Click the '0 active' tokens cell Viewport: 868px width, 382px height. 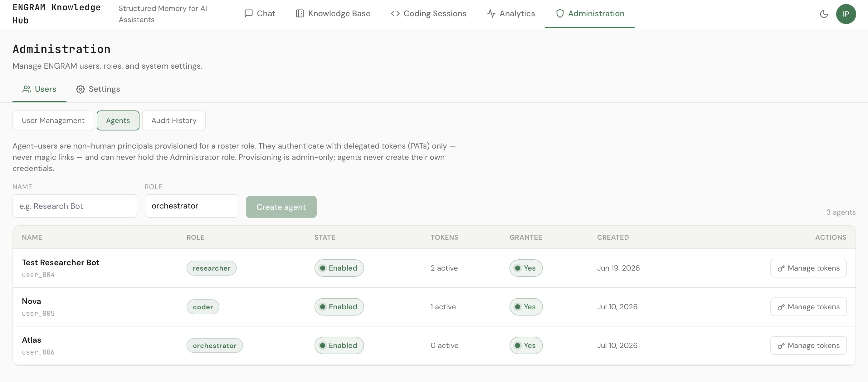pyautogui.click(x=444, y=345)
